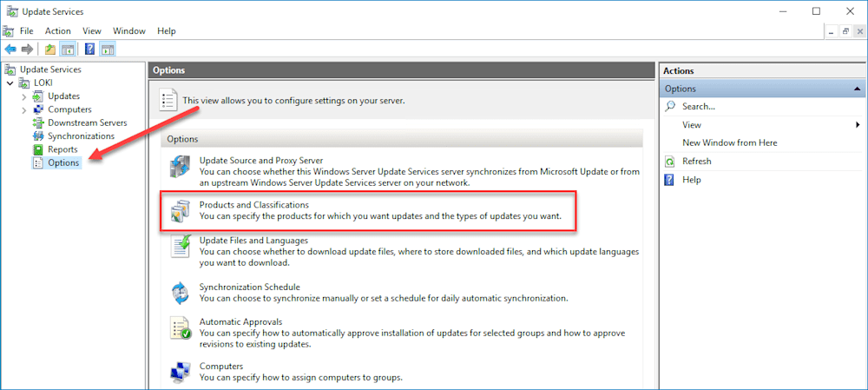Select Synchronizations in console tree
Viewport: 868px width, 390px height.
point(82,136)
